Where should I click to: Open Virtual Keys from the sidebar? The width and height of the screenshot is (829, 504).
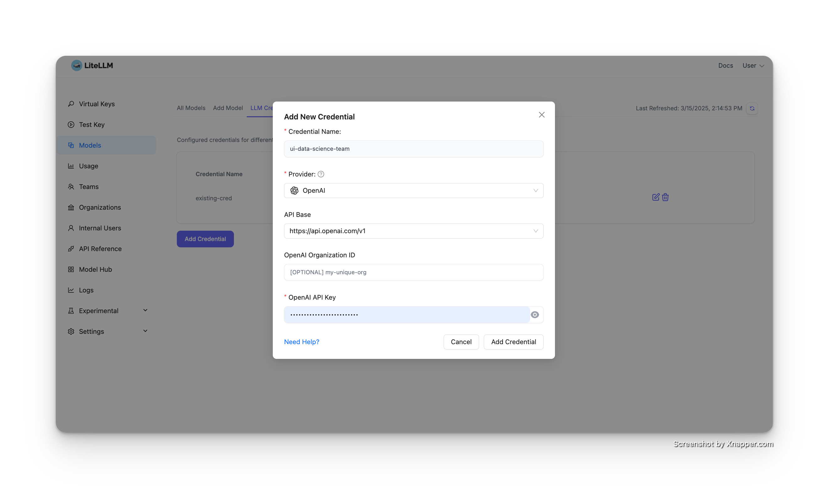click(x=97, y=104)
